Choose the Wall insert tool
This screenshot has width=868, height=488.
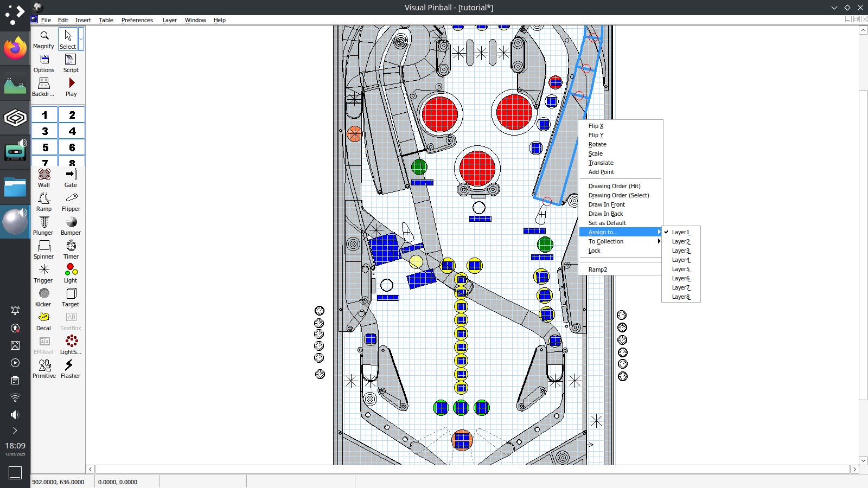pos(44,178)
